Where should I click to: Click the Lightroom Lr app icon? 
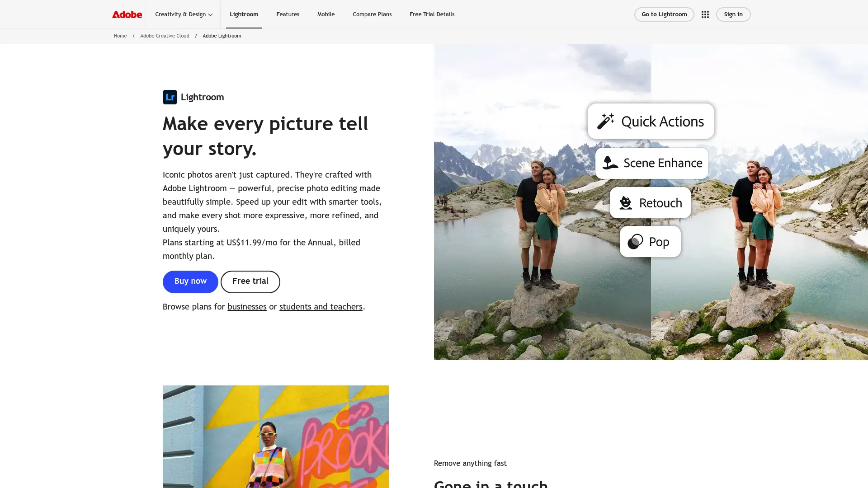(170, 97)
